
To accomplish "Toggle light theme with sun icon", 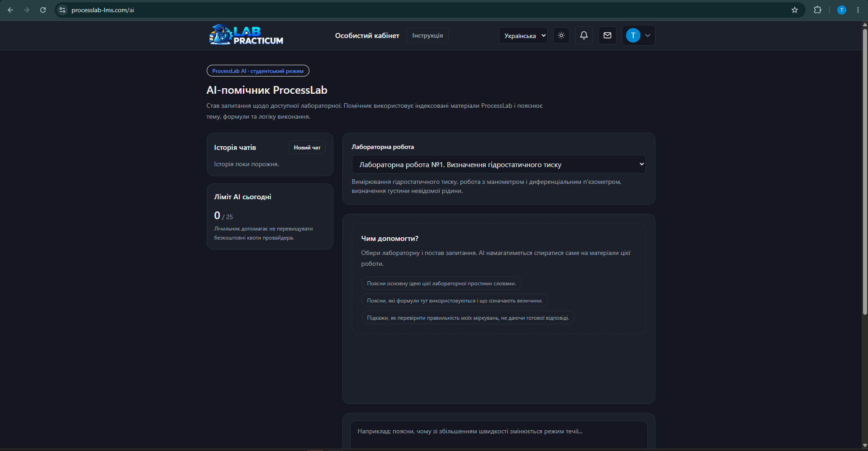I will coord(561,35).
